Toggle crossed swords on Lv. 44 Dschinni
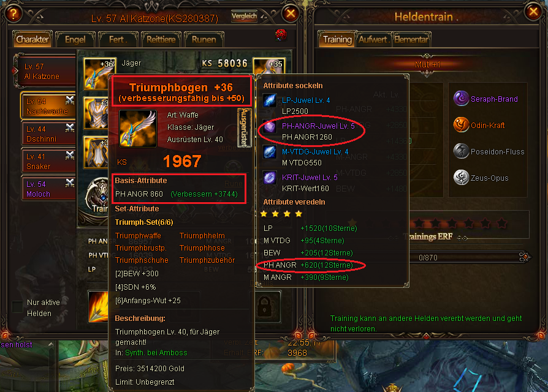This screenshot has width=548, height=392. [x=70, y=128]
